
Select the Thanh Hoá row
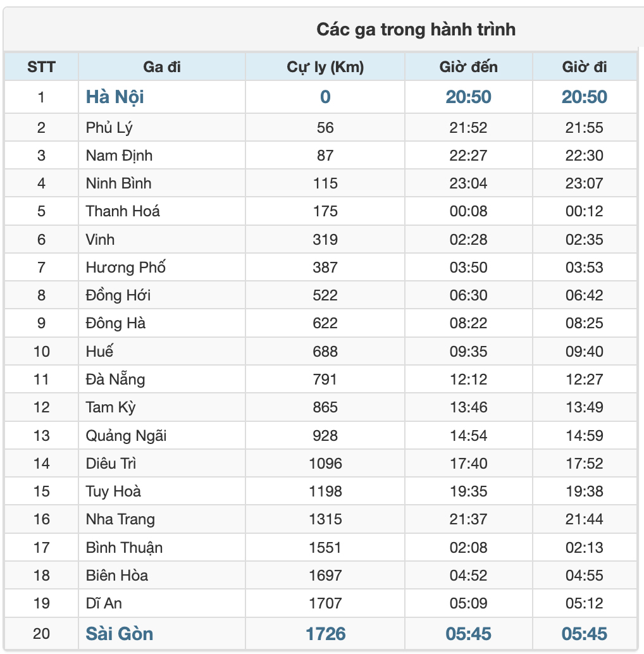click(321, 211)
